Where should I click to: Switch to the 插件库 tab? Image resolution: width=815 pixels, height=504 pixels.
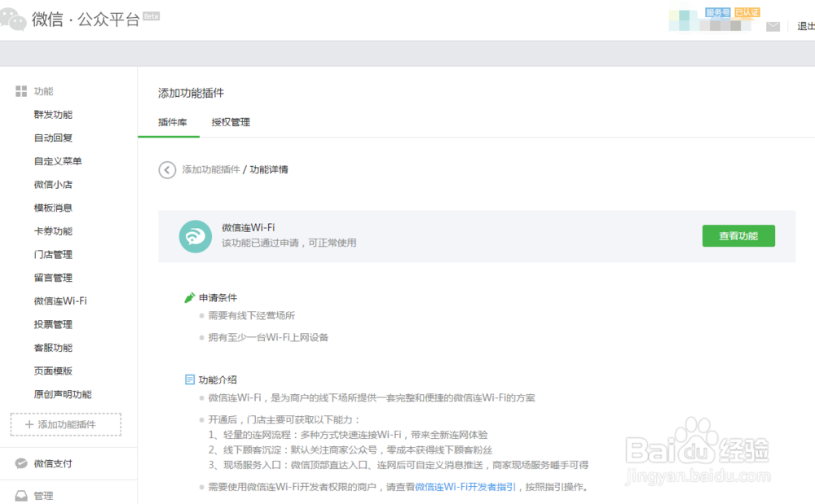click(173, 122)
